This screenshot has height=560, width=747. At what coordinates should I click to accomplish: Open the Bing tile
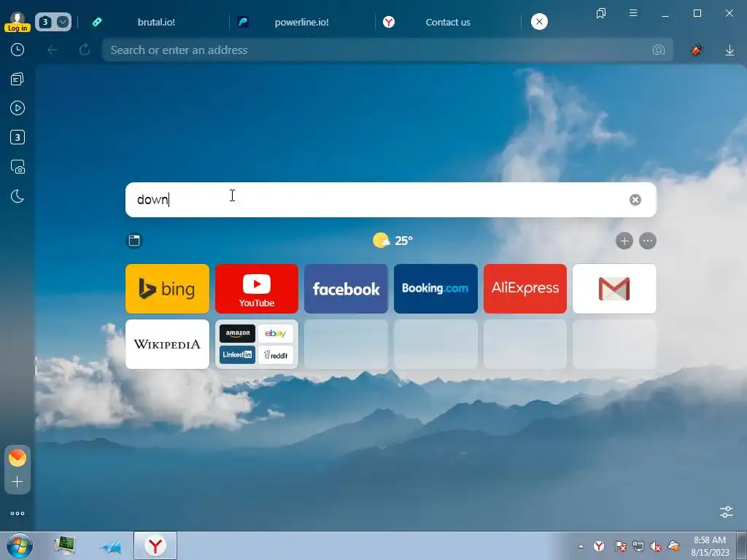[167, 289]
